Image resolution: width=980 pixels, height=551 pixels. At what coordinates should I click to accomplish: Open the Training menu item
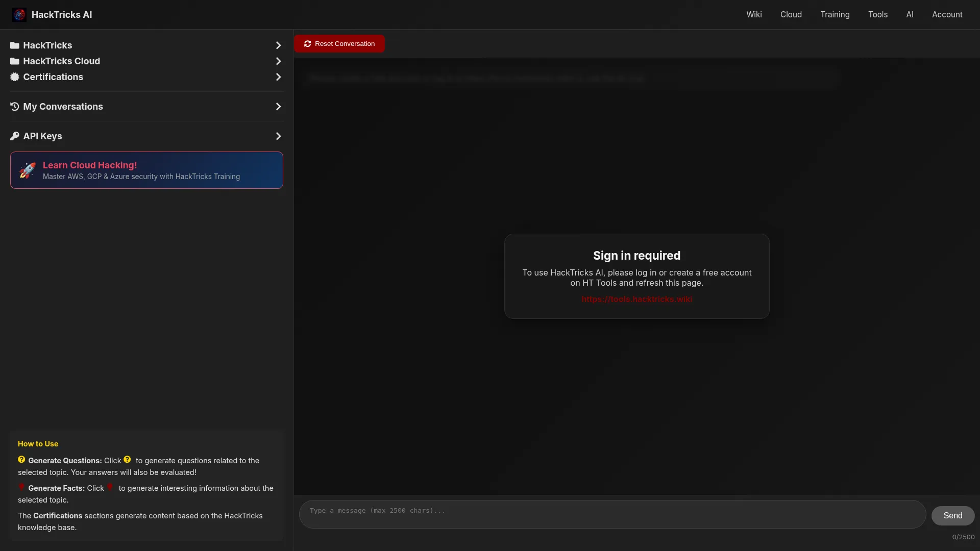point(835,15)
